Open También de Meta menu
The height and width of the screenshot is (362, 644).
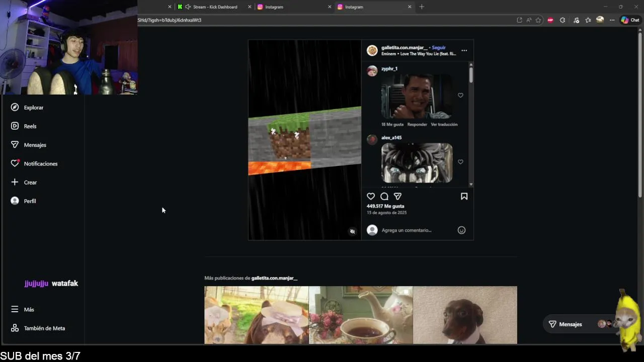point(38,328)
